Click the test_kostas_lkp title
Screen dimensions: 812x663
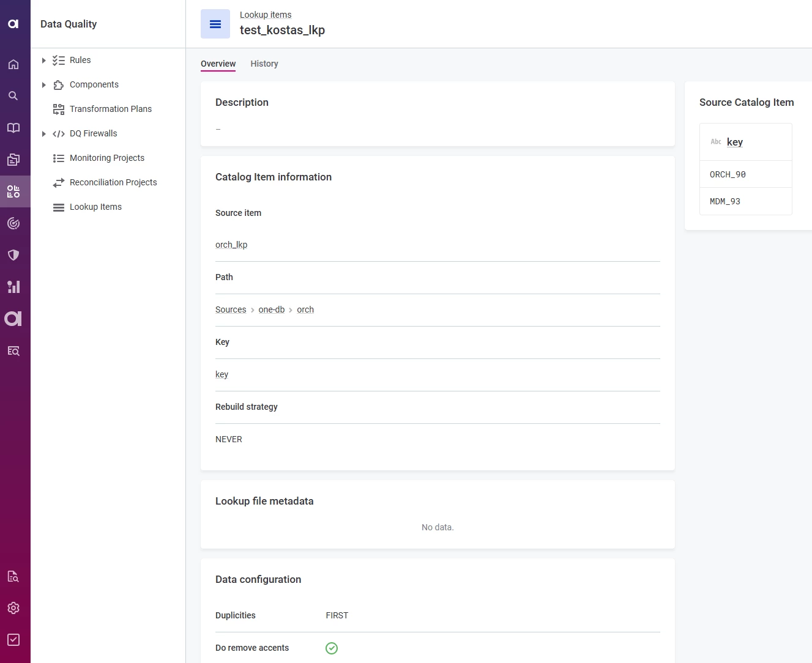282,30
